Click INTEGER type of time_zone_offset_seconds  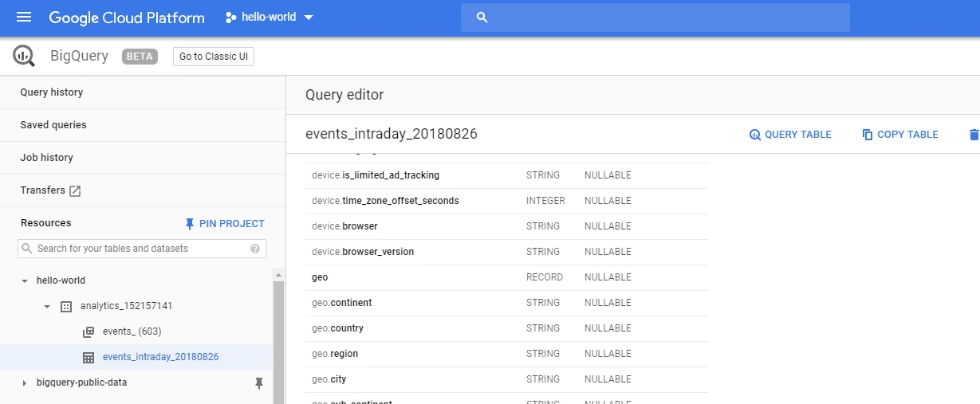click(545, 201)
